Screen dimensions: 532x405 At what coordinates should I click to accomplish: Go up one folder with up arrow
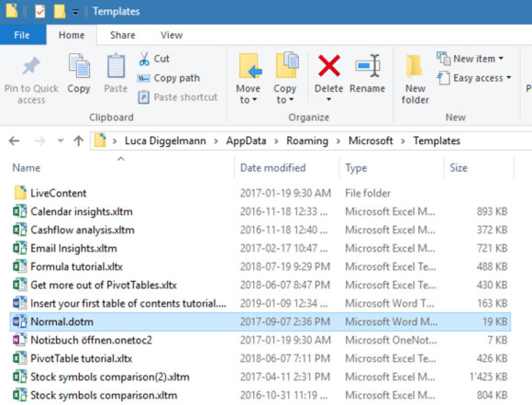[x=79, y=141]
